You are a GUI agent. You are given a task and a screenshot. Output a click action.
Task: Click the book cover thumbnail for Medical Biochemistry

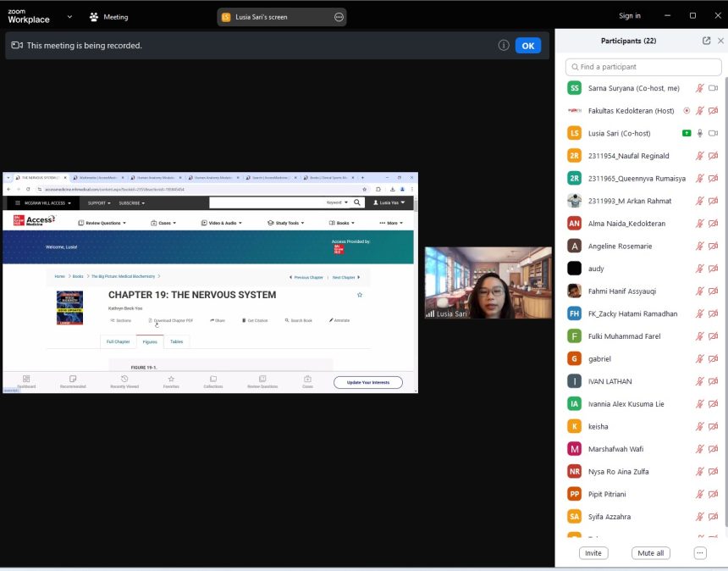click(69, 308)
